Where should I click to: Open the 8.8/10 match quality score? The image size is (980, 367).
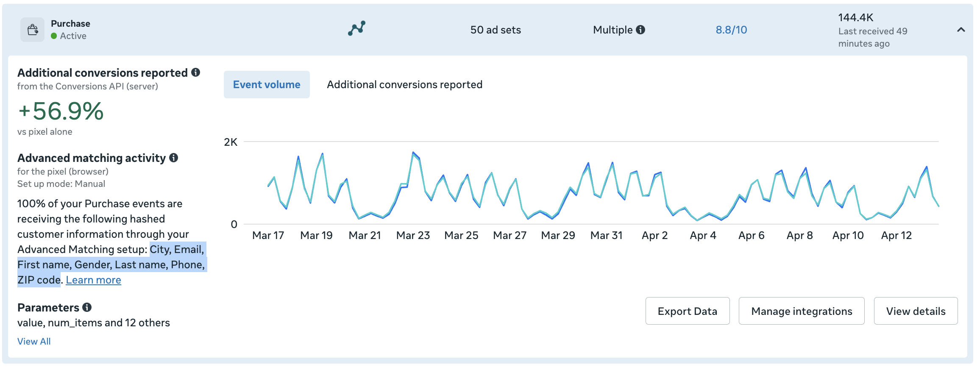[731, 30]
